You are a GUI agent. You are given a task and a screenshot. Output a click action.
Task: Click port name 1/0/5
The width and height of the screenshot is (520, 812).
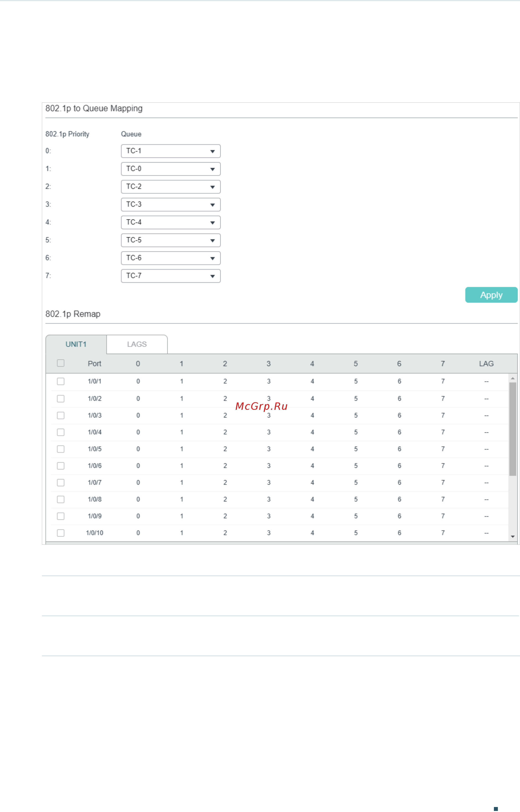95,449
